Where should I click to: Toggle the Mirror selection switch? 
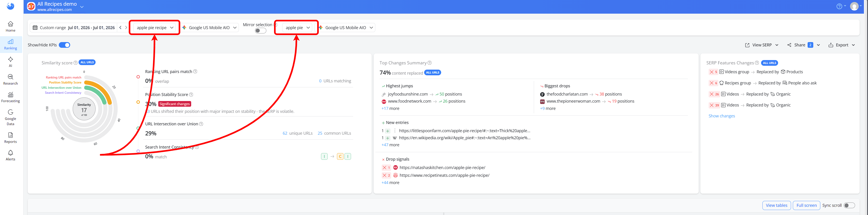pyautogui.click(x=260, y=31)
